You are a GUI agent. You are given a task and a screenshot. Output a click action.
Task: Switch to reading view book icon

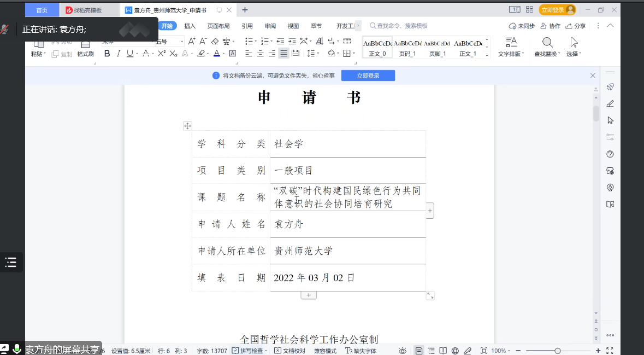443,351
